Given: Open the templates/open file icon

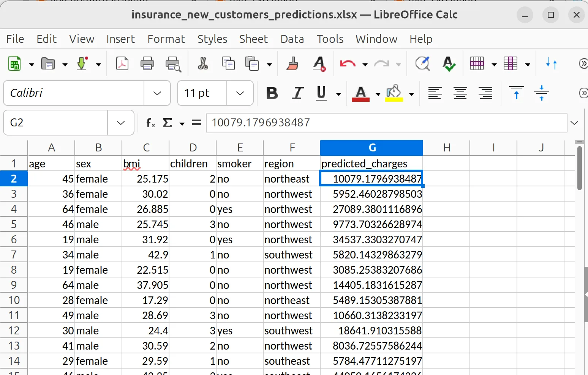Looking at the screenshot, I should [x=48, y=64].
